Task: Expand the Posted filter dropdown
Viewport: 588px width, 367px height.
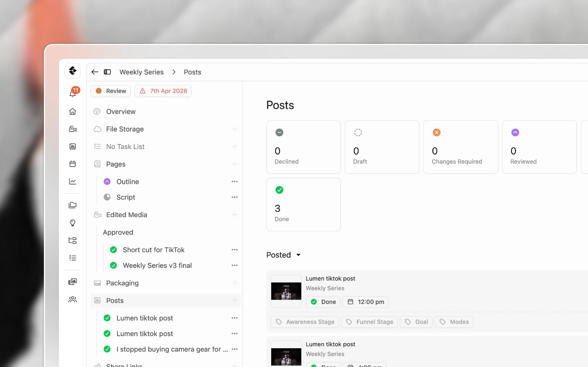Action: tap(284, 255)
